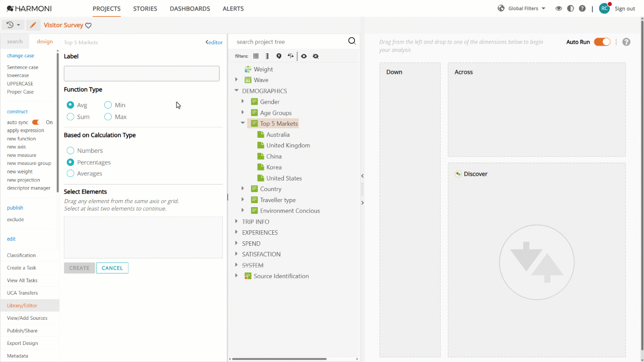
Task: Click the Discover icon
Action: coord(458,174)
